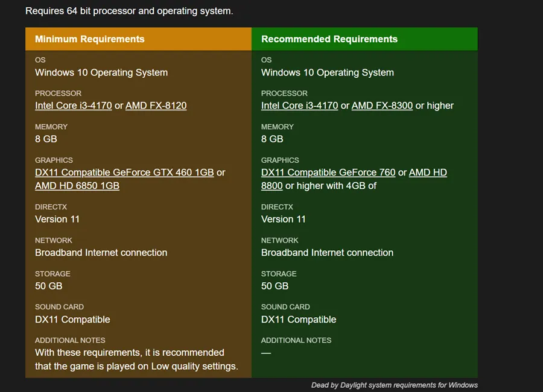
Task: Click the AMD FX-8300 processor link
Action: [382, 106]
